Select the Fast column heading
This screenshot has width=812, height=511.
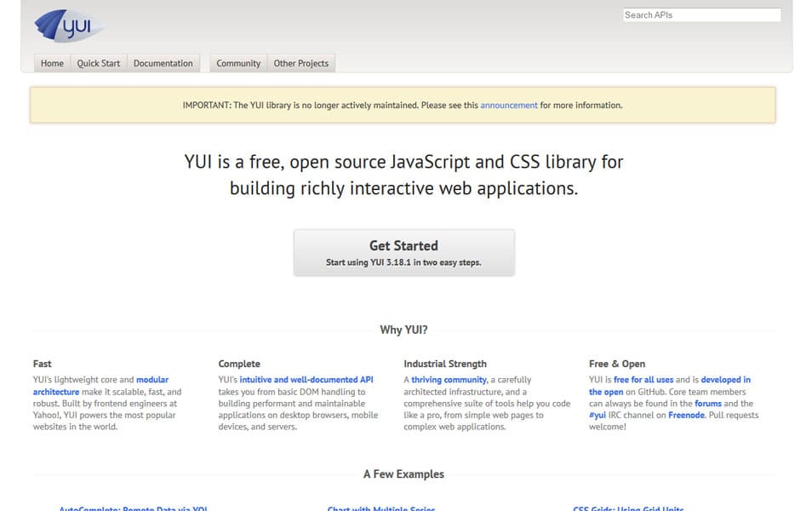(42, 364)
